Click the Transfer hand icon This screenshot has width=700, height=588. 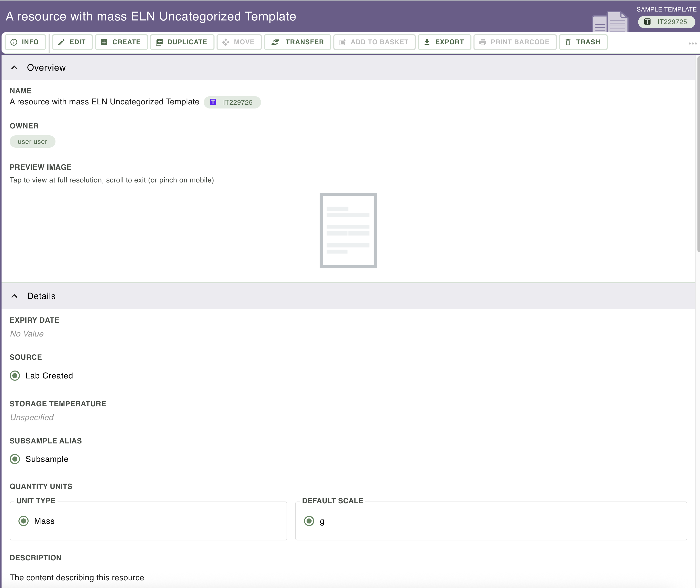click(275, 42)
